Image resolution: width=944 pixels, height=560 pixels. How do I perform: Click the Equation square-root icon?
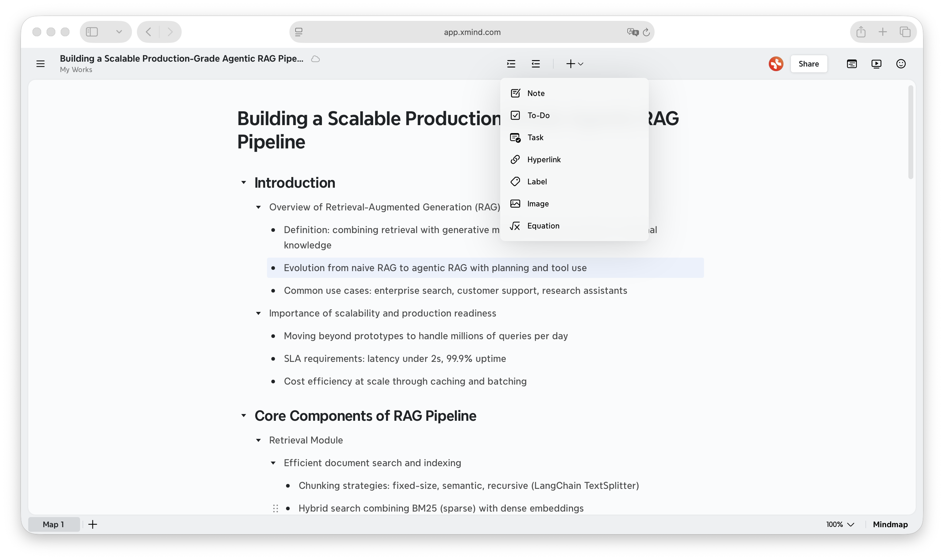pyautogui.click(x=515, y=226)
